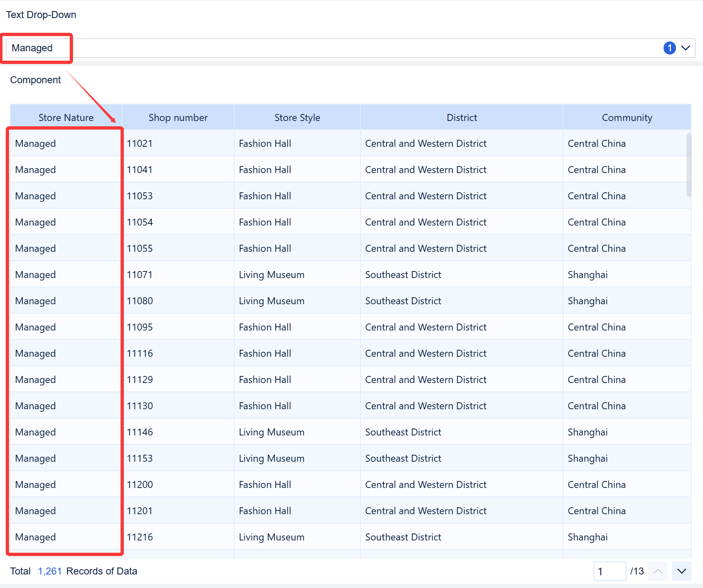Sort by Store Nature column header

point(66,118)
